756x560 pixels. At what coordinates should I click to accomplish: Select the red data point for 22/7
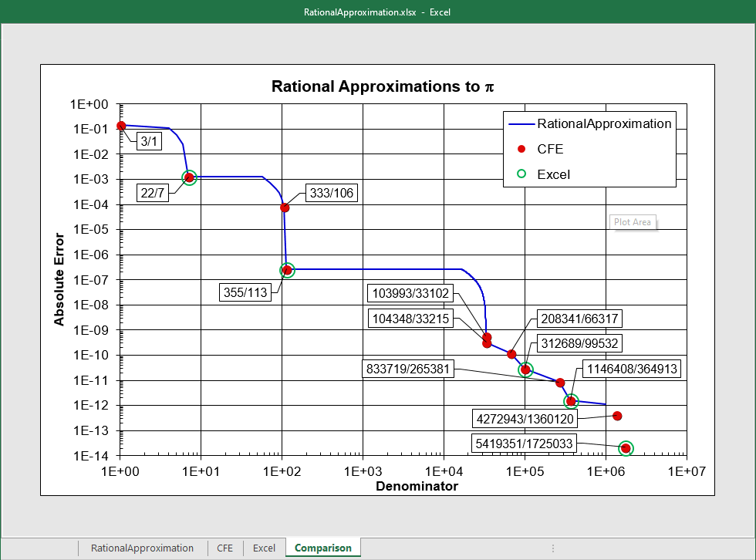point(187,178)
